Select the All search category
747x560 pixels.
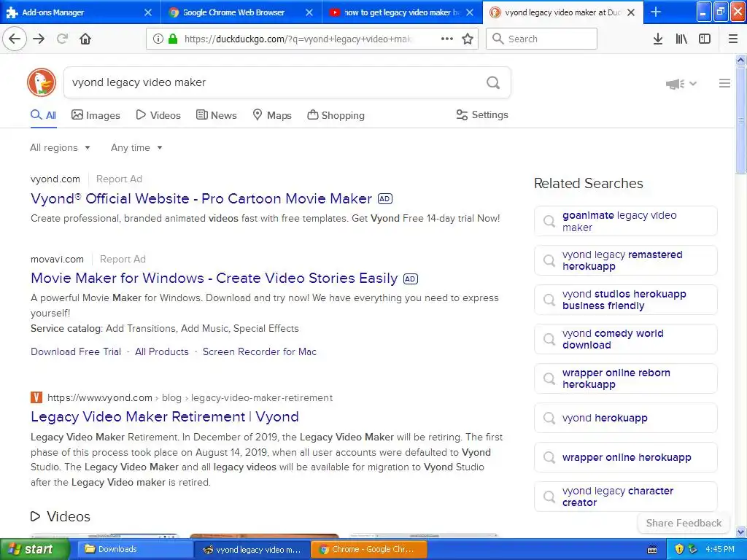click(43, 115)
